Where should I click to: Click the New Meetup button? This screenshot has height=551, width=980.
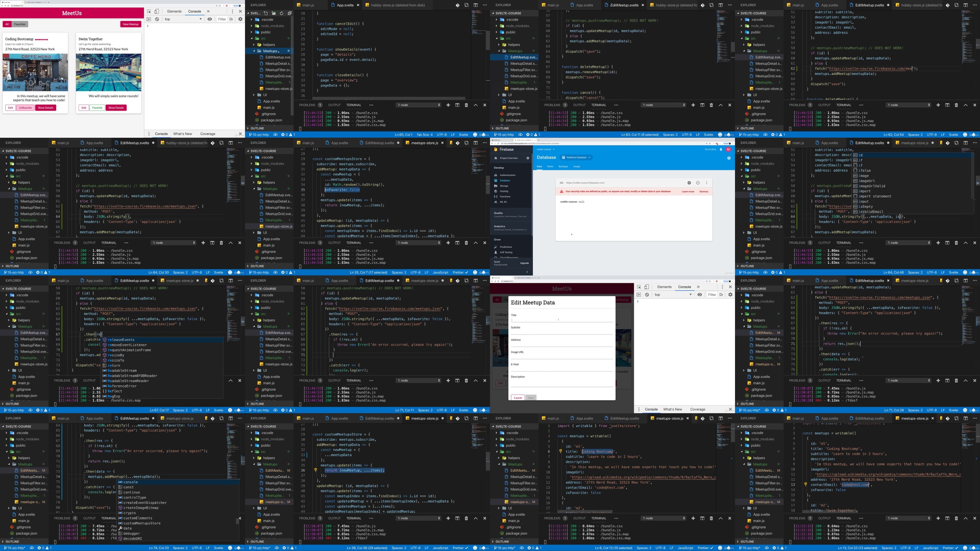(131, 24)
